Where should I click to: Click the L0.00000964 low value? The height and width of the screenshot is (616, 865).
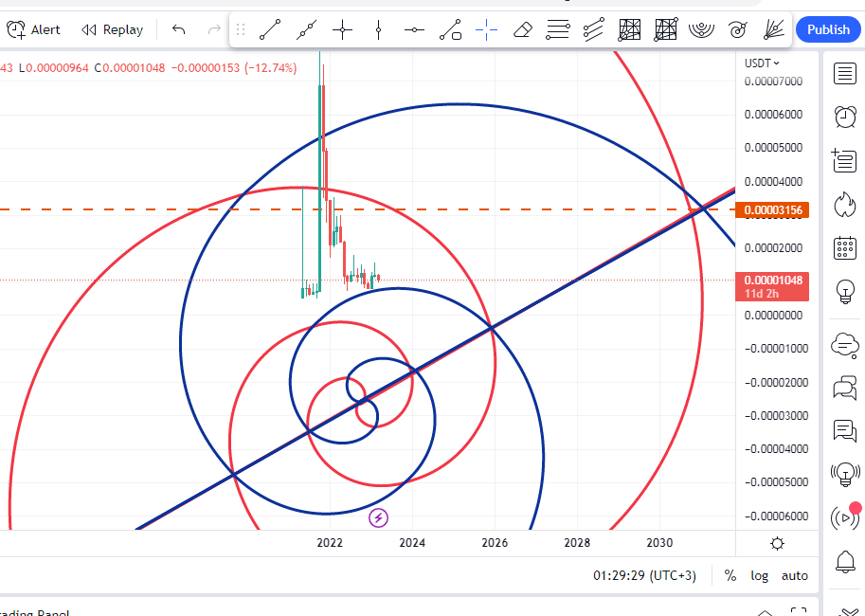[x=53, y=68]
